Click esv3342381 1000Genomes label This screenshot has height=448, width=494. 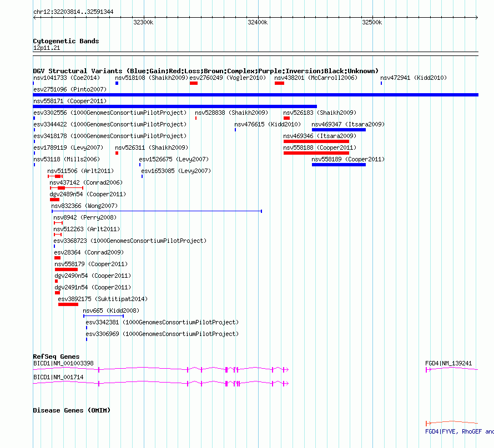(x=162, y=322)
